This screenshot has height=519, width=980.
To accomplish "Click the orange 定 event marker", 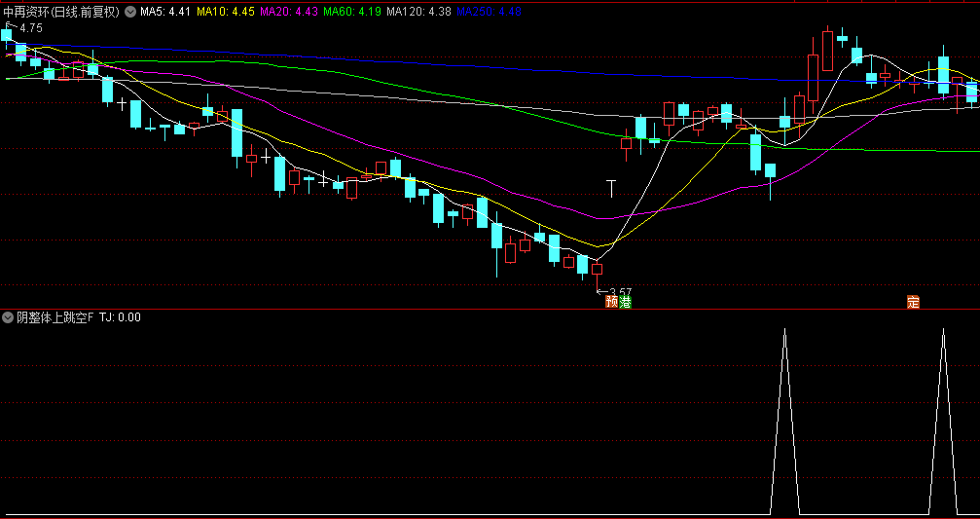I will pos(913,302).
